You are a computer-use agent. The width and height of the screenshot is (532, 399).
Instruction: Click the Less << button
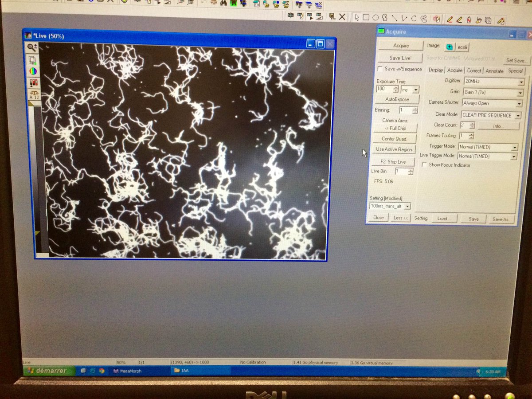pyautogui.click(x=401, y=218)
